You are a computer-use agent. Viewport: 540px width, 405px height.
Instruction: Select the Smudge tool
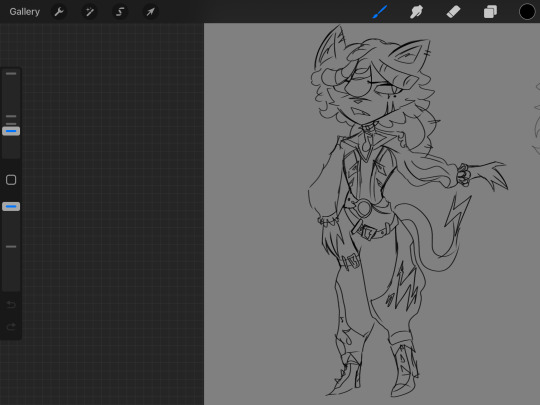point(416,12)
